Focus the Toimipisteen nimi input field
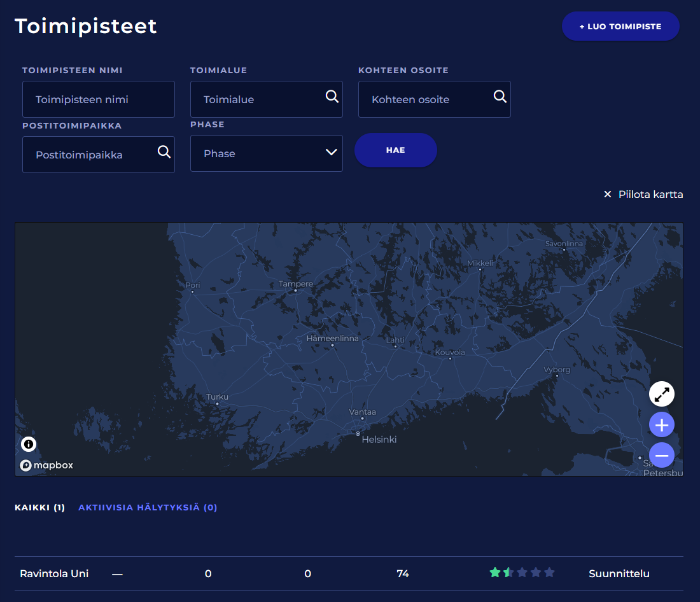Viewport: 700px width, 602px height. [99, 99]
